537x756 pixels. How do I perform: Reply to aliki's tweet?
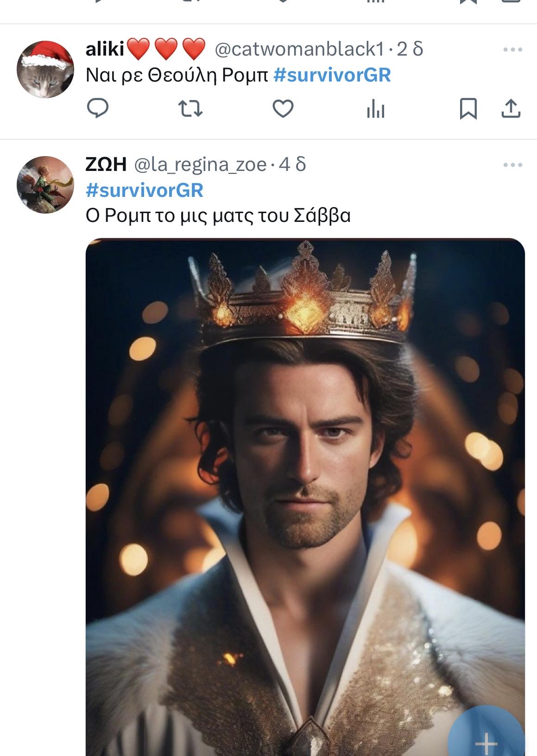pos(98,109)
